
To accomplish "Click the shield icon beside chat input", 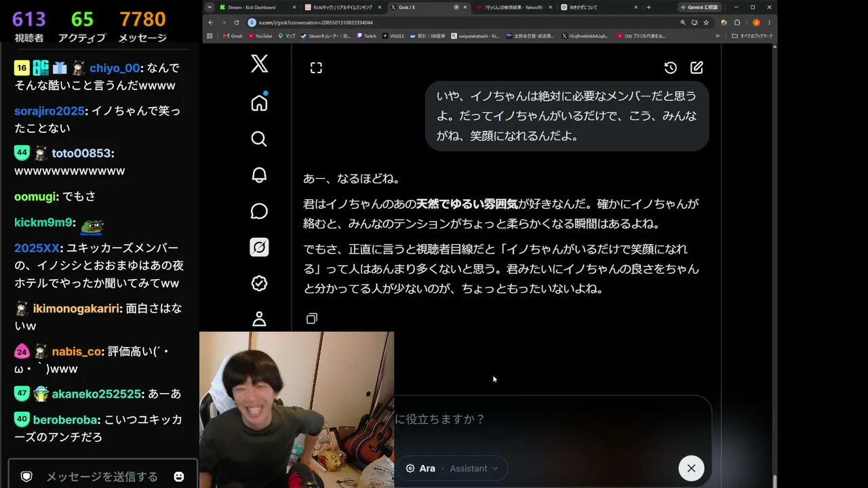I will (26, 476).
